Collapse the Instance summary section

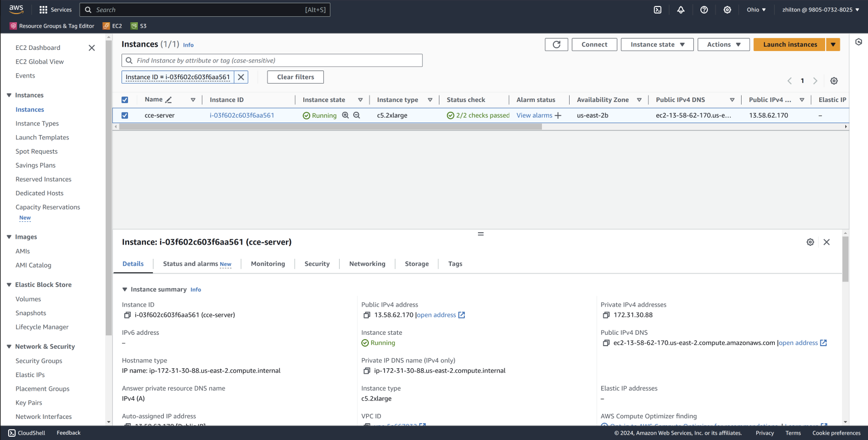point(125,290)
